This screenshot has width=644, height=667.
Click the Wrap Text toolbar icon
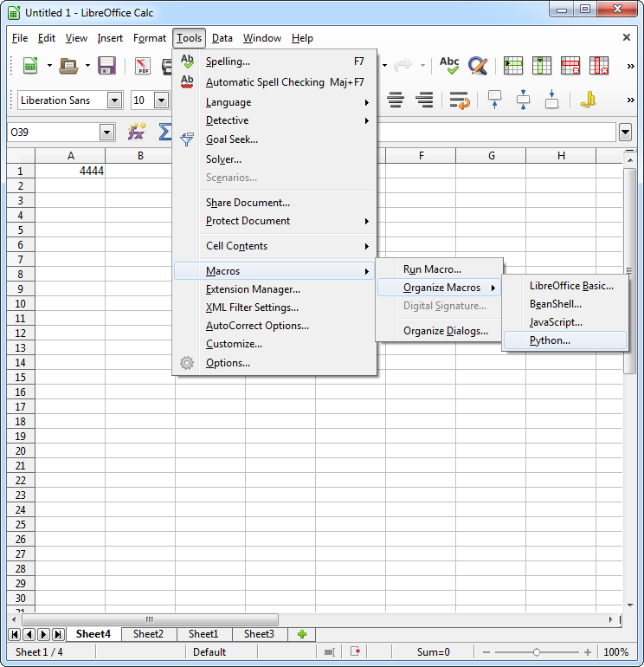coord(460,100)
